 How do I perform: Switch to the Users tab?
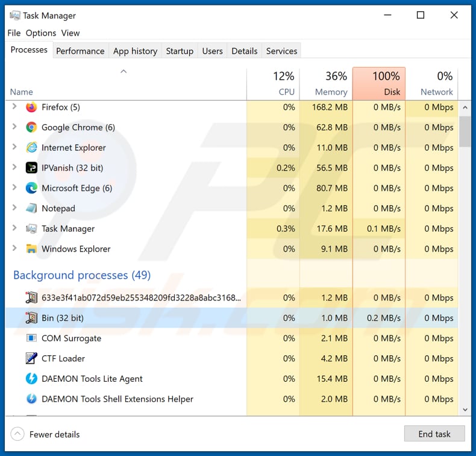[213, 51]
